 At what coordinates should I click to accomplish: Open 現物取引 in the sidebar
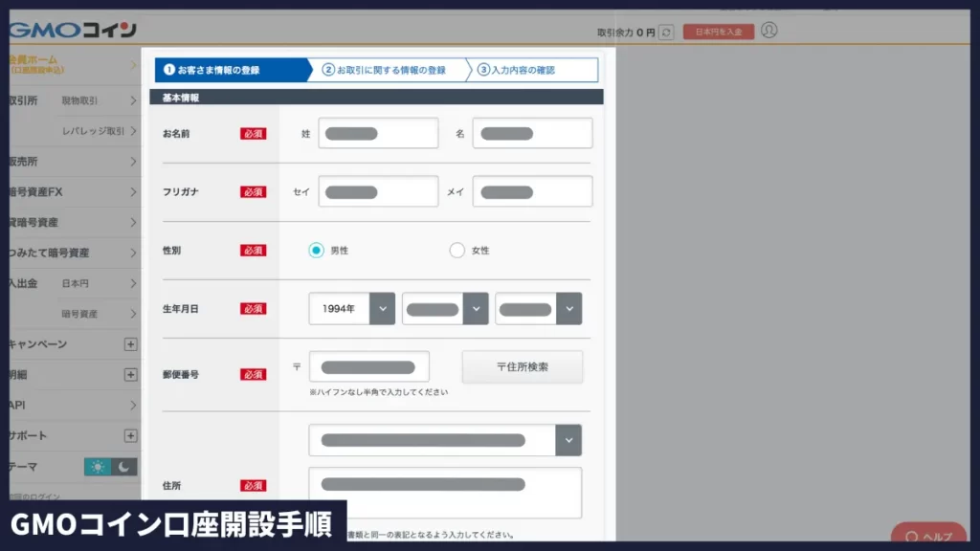[99, 100]
